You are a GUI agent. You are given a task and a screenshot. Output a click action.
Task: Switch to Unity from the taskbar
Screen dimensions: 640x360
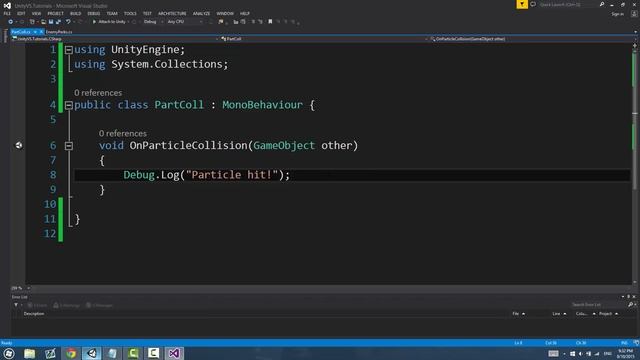[92, 353]
